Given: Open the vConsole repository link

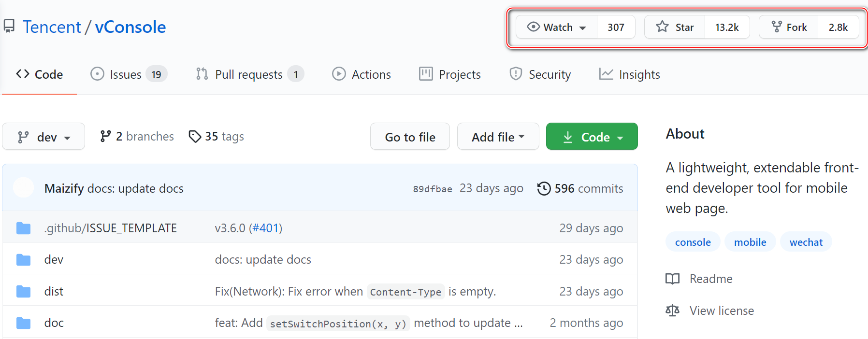Looking at the screenshot, I should click(x=130, y=27).
